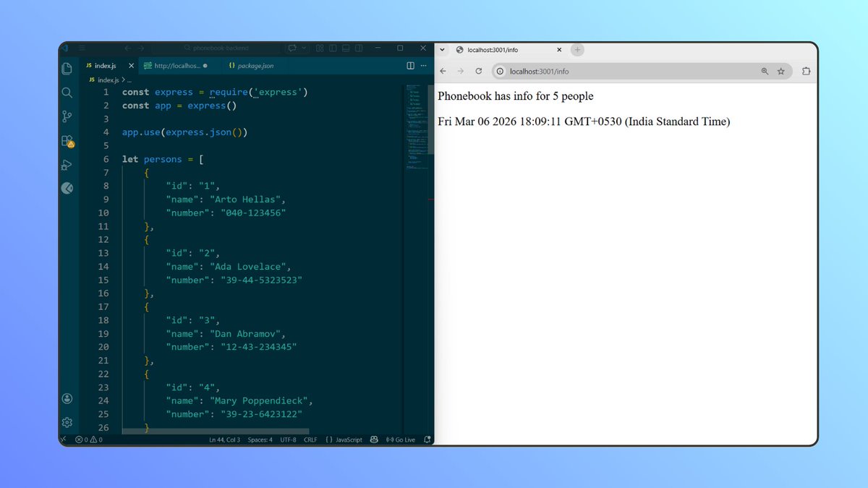Open the Extensions view with warning badge
Viewport: 868px width, 488px height.
coord(67,141)
